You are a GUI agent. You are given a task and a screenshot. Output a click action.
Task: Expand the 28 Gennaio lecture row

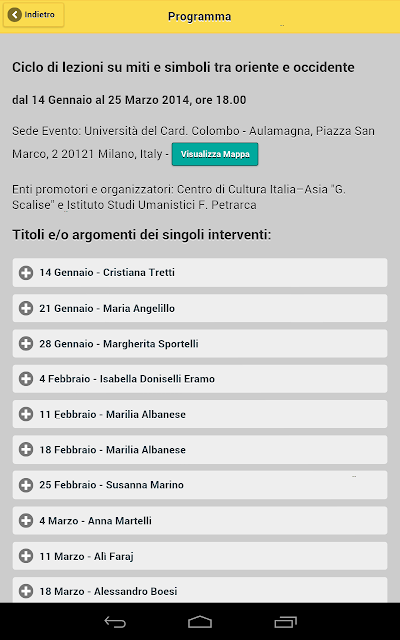pos(200,344)
